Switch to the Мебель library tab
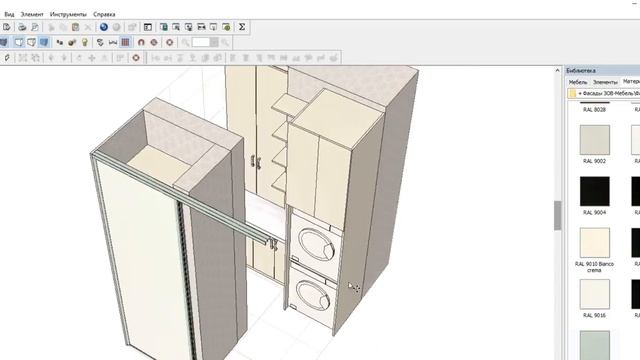640x360 pixels. (x=578, y=82)
